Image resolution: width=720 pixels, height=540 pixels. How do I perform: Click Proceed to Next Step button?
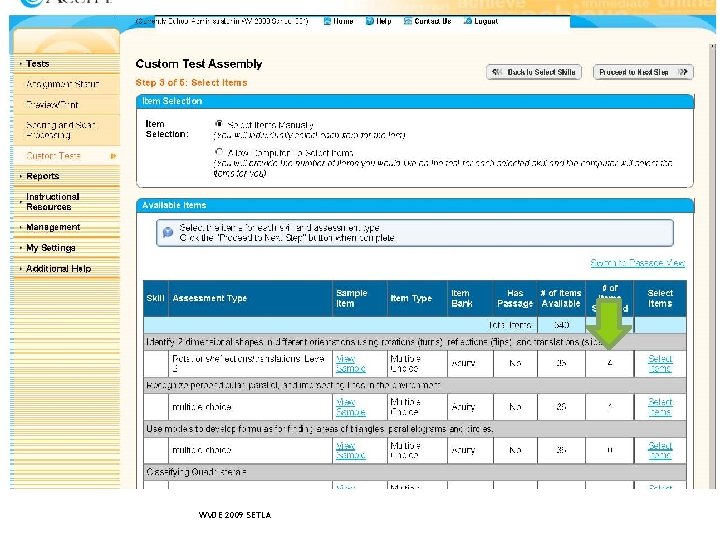coord(643,72)
